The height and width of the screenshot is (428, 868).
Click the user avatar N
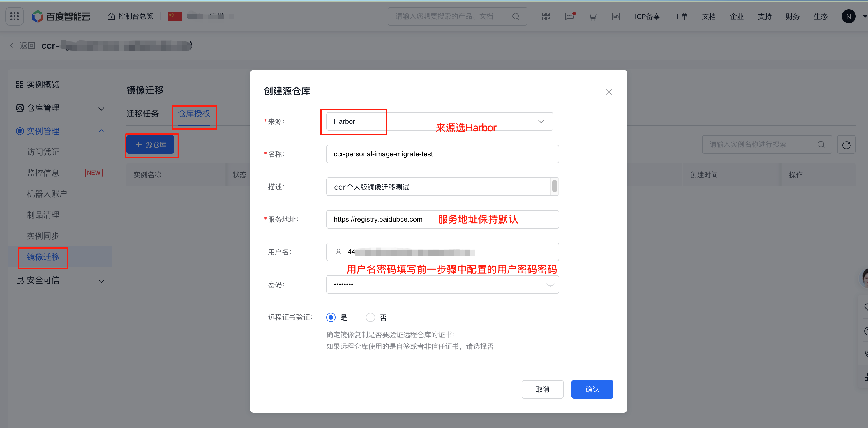click(848, 16)
